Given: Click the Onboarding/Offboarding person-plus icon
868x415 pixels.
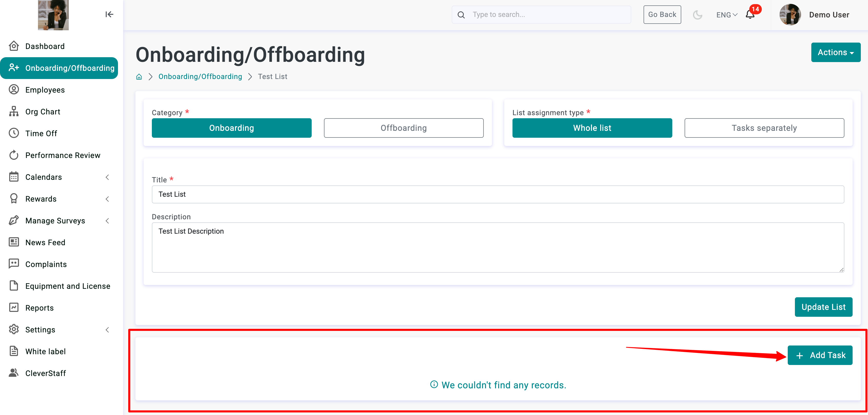Looking at the screenshot, I should 14,68.
